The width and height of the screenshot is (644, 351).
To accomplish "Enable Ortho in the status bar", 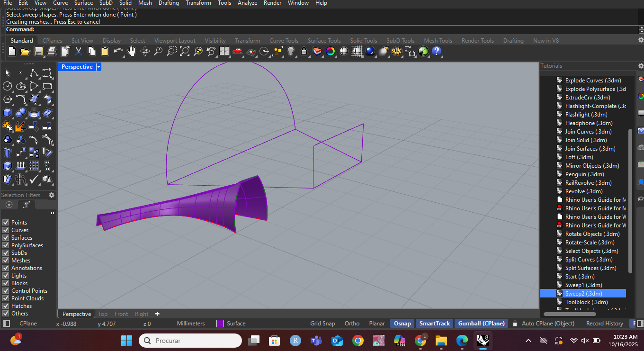I will [x=351, y=323].
